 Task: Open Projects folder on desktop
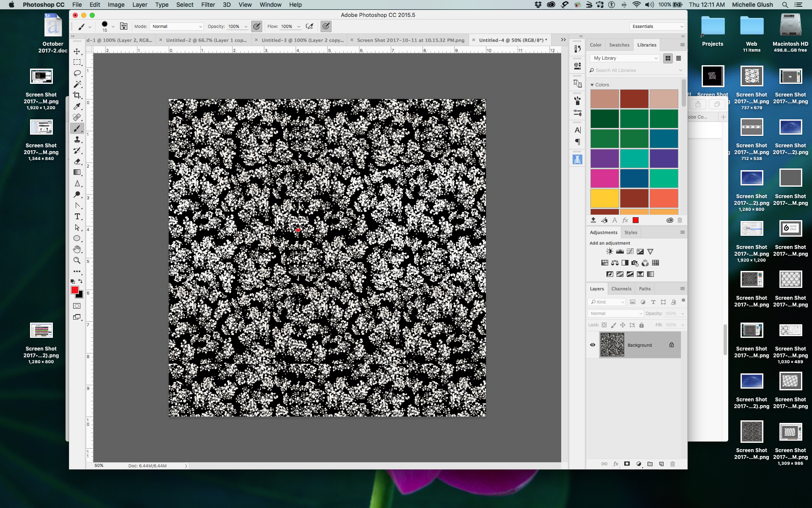(713, 31)
